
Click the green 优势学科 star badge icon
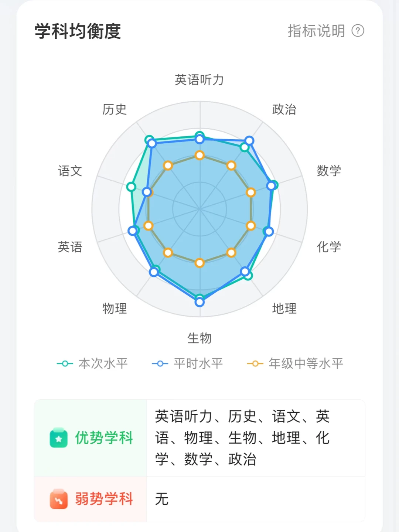tap(58, 438)
